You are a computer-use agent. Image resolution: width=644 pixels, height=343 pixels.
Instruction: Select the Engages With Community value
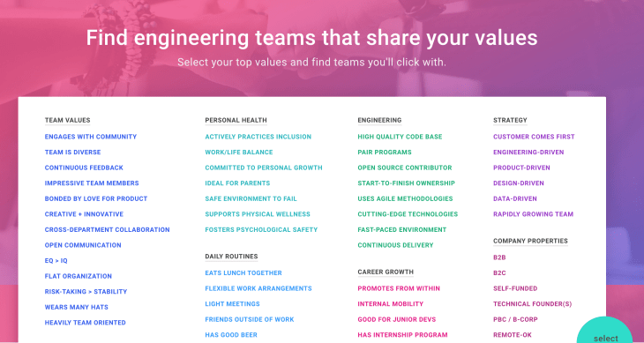pyautogui.click(x=91, y=137)
